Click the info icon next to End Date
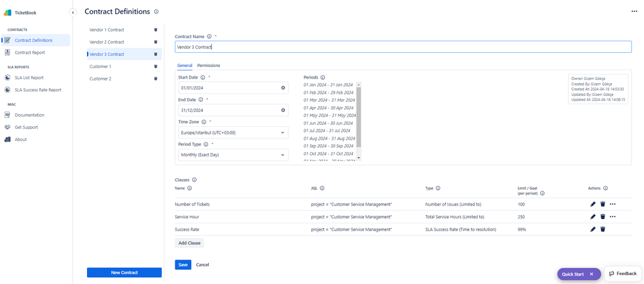Image resolution: width=644 pixels, height=284 pixels. 201,99
